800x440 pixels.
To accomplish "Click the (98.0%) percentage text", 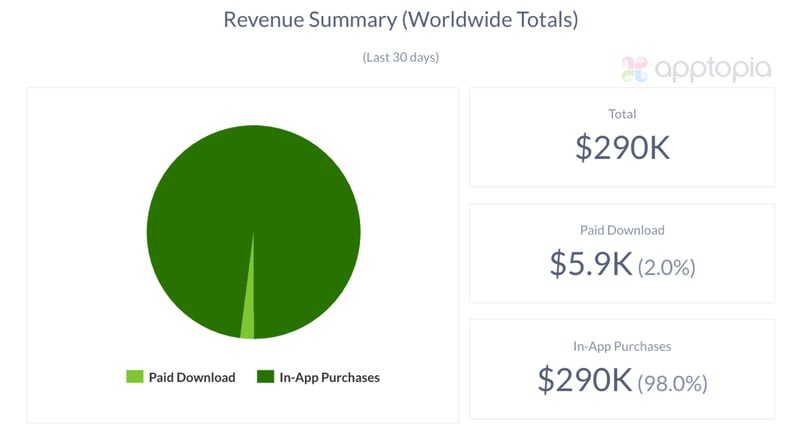I will pyautogui.click(x=672, y=382).
